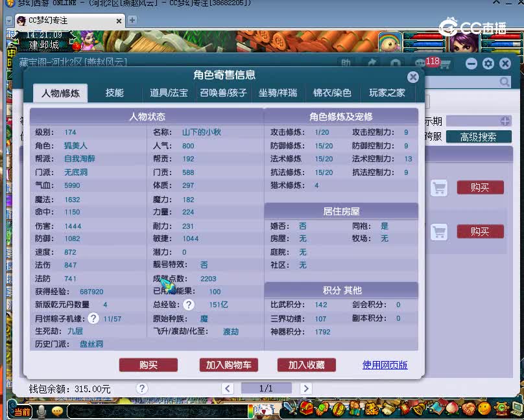The height and width of the screenshot is (420, 524).
Task: Click the question mark next to 月饼粽子机缘
Action: tap(93, 318)
